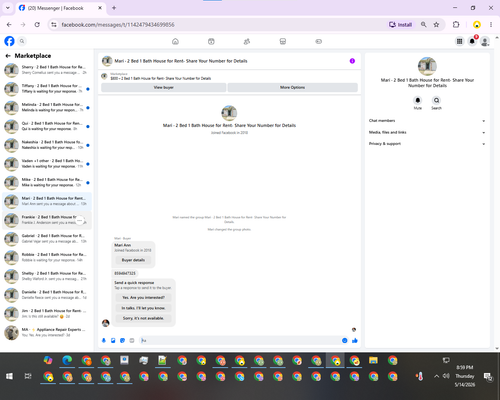Open the notifications bell icon

coord(472,41)
